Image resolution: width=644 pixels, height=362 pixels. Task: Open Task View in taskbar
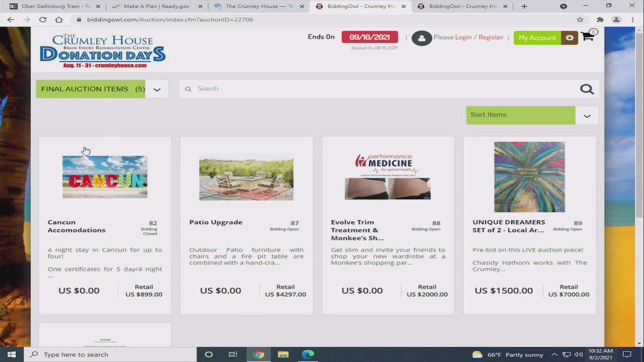(233, 354)
